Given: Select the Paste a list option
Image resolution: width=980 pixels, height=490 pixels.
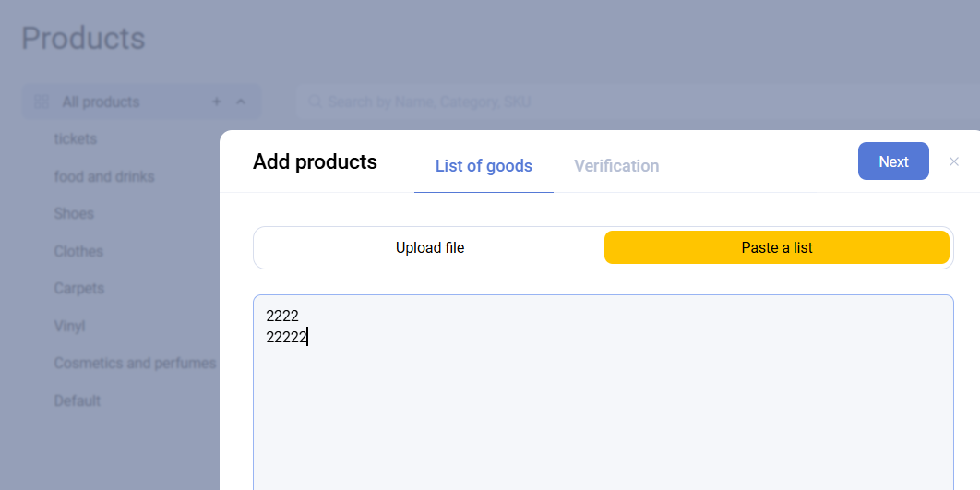Looking at the screenshot, I should [777, 247].
